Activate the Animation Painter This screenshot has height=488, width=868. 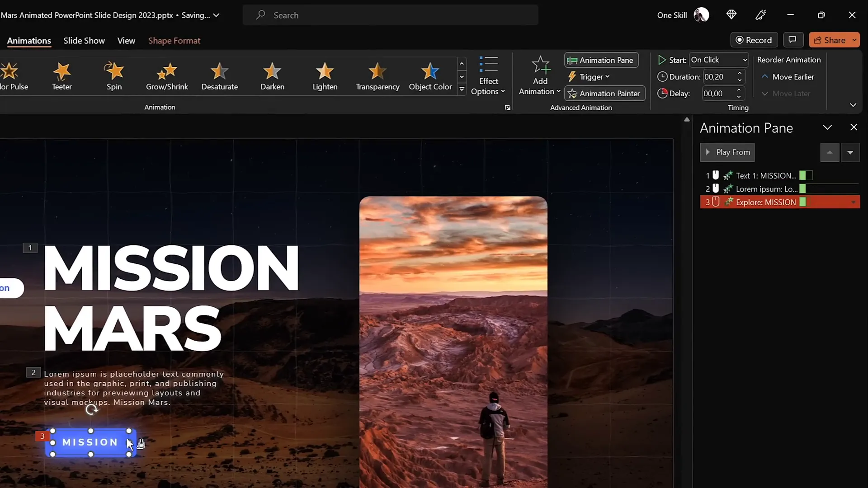pos(604,94)
